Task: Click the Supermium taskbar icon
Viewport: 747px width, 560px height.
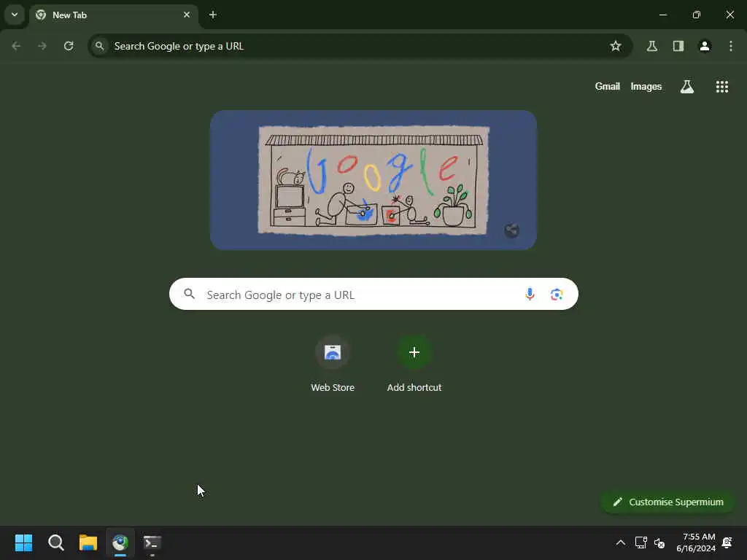Action: click(120, 542)
